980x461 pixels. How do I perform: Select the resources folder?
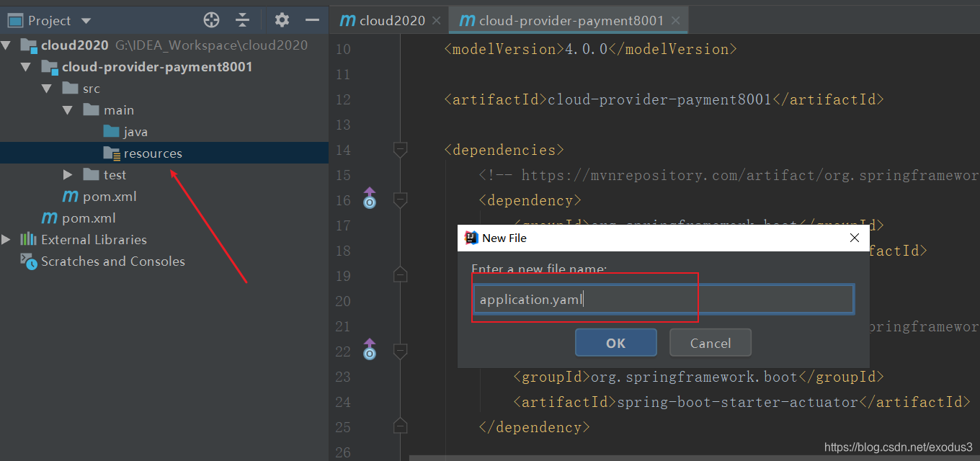click(153, 153)
